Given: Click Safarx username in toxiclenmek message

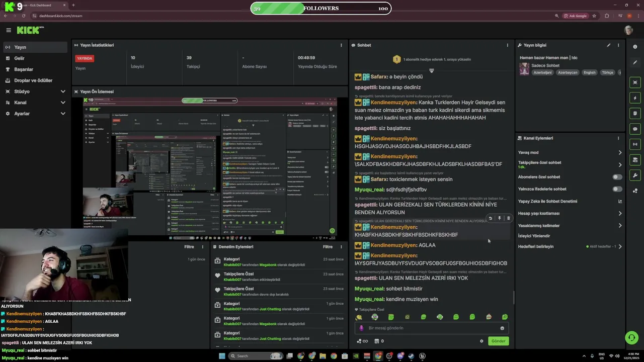Looking at the screenshot, I should [379, 179].
